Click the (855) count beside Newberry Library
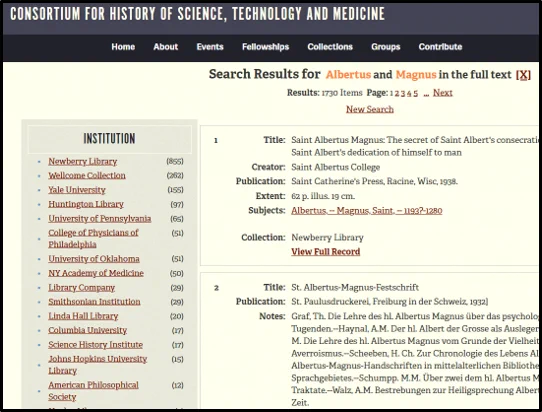Screen dimensions: 542x412 pos(175,161)
